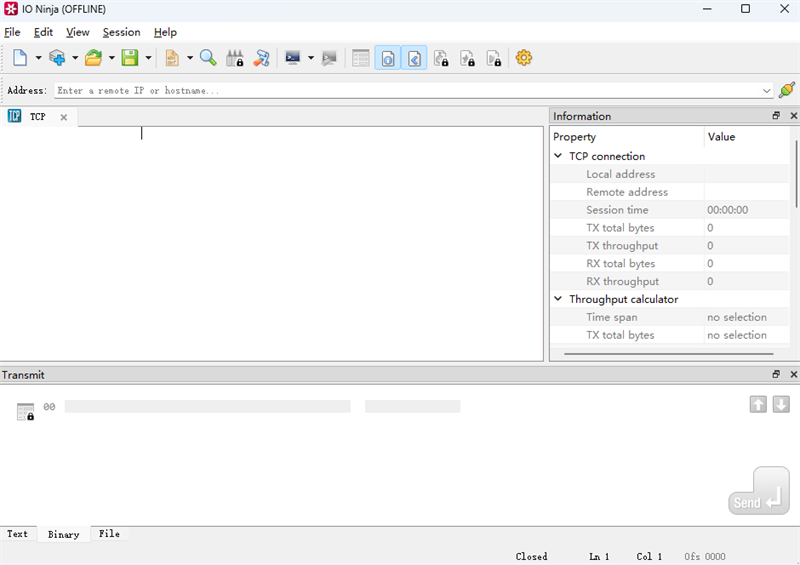
Task: Open the terminal monitor icon
Action: point(293,58)
